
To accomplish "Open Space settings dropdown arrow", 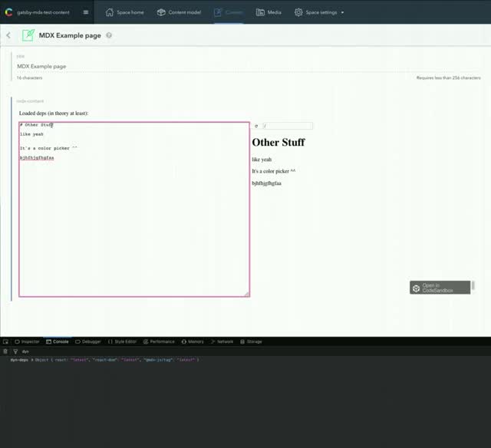I will pyautogui.click(x=342, y=12).
